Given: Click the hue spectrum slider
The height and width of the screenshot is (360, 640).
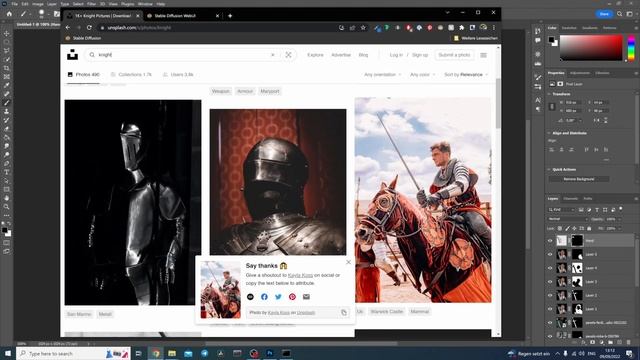Looking at the screenshot, I should click(631, 48).
